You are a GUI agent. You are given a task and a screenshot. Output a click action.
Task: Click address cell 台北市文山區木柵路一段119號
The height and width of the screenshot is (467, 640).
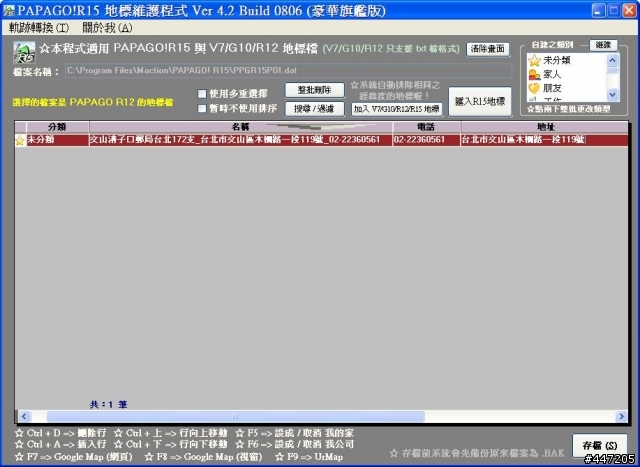click(x=544, y=140)
